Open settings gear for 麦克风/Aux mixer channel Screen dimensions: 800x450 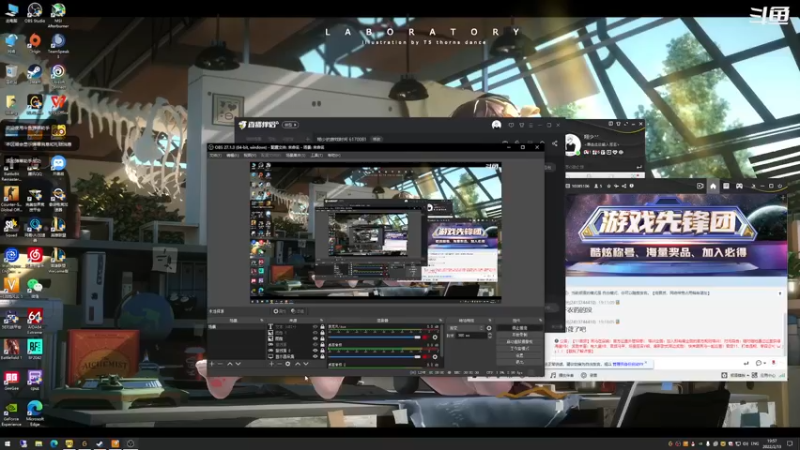pyautogui.click(x=435, y=337)
